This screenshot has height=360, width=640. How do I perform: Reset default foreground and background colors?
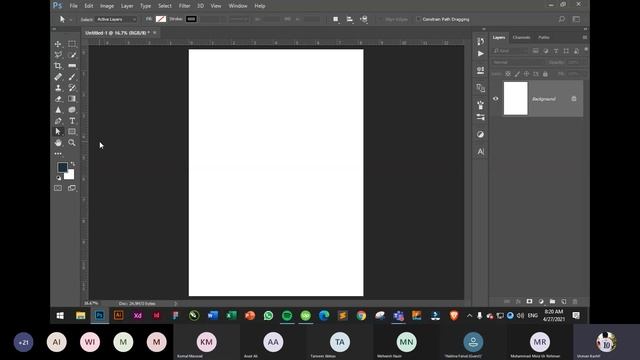(59, 178)
